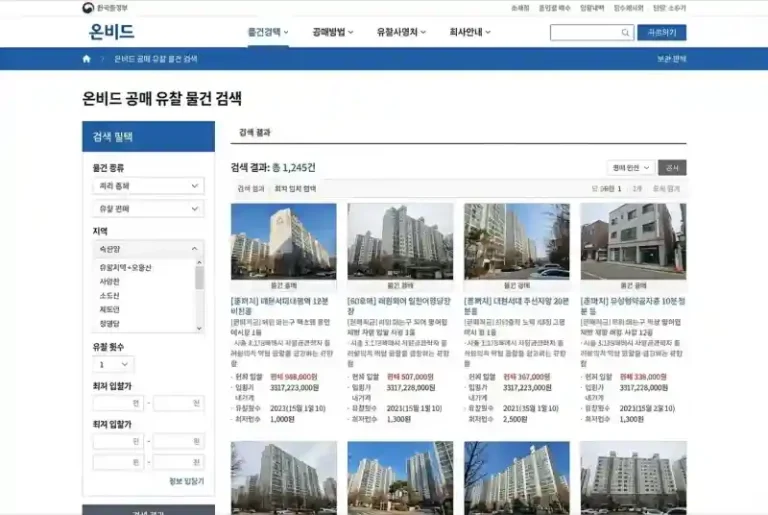The width and height of the screenshot is (768, 515).
Task: Select the 제도연 option in the region list
Action: click(109, 310)
